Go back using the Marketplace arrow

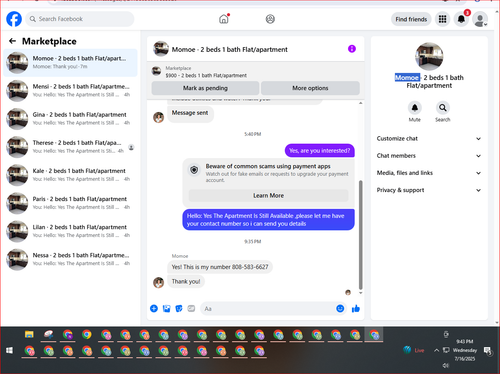(x=13, y=41)
